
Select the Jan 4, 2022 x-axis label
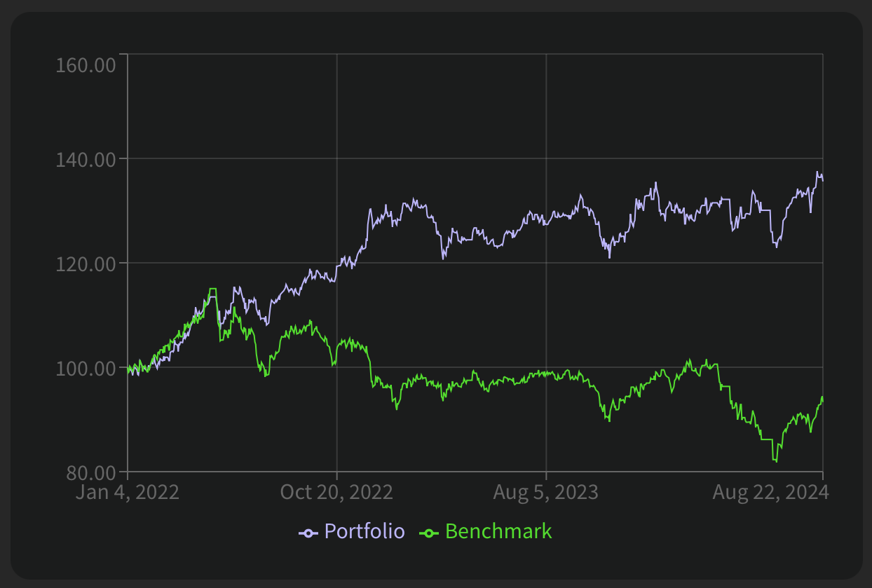click(128, 492)
